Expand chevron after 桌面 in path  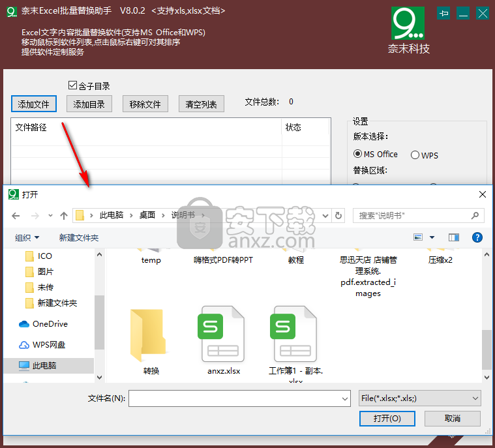(x=163, y=216)
